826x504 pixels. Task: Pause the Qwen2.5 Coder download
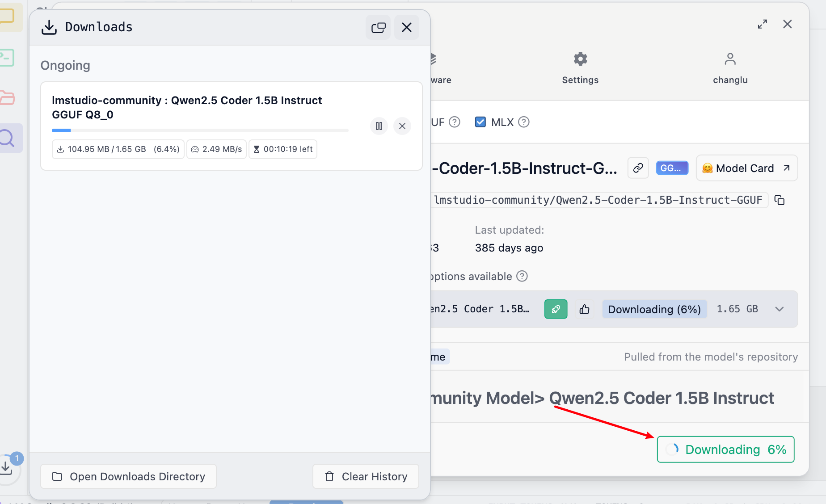pyautogui.click(x=379, y=126)
